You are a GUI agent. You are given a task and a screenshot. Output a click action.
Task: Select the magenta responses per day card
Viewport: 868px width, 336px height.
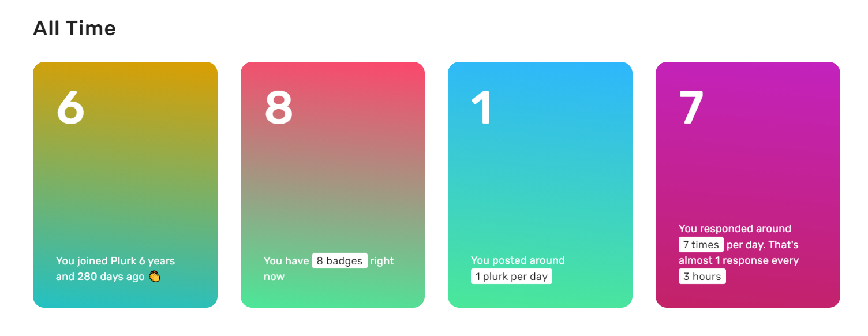tap(748, 185)
